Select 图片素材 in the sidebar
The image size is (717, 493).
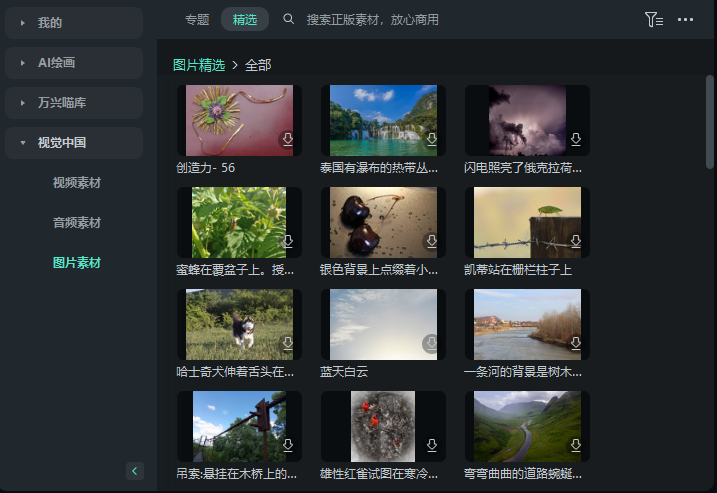tap(76, 263)
